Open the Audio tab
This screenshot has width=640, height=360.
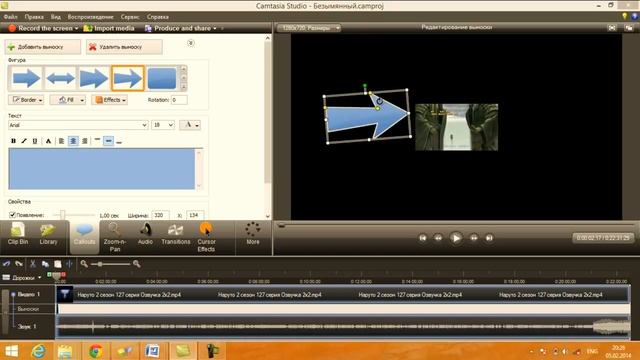click(x=145, y=235)
